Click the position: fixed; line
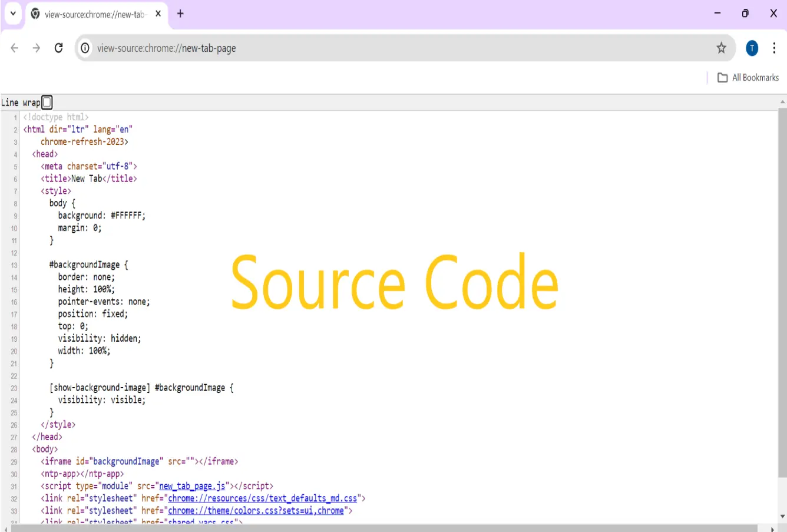 point(92,314)
